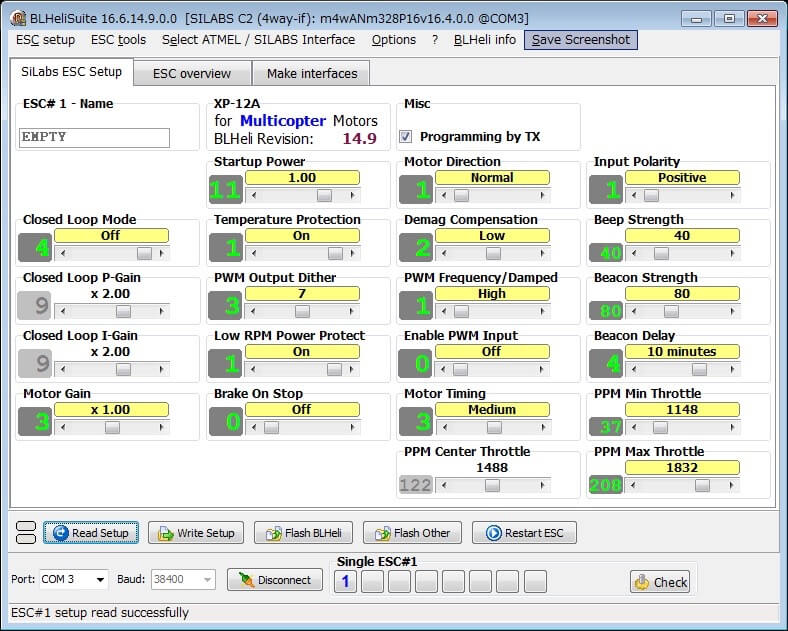Viewport: 788px width, 631px height.
Task: Click the Flash BLHeli chip icon
Action: pos(273,533)
